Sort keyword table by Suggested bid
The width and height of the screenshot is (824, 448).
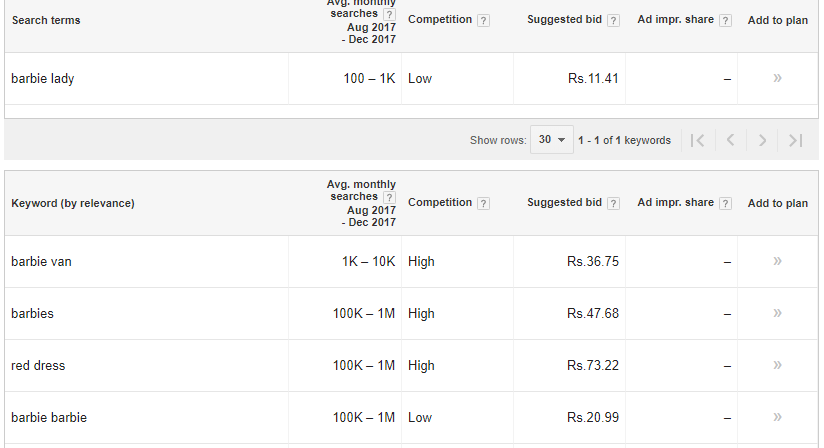pyautogui.click(x=565, y=203)
